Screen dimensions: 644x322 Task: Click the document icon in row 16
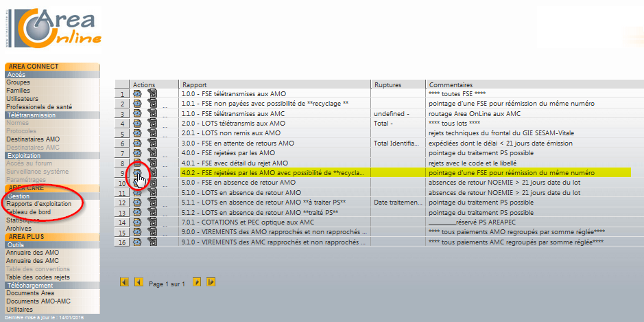click(x=152, y=242)
